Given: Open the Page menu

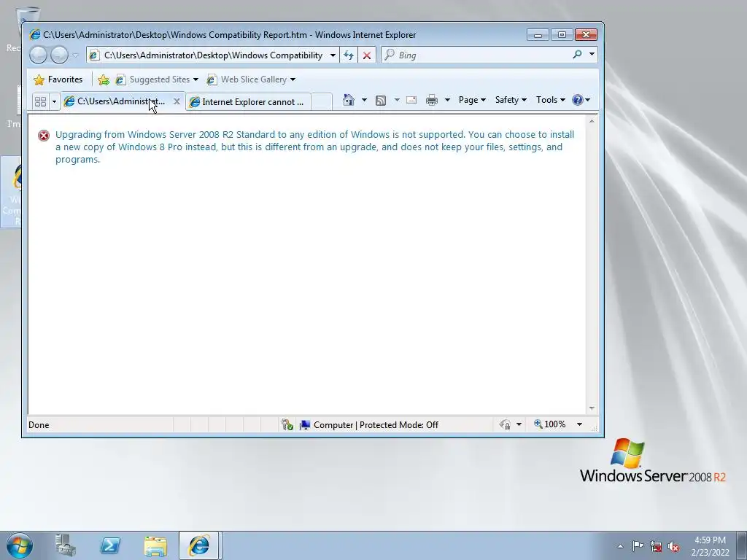Looking at the screenshot, I should [472, 100].
